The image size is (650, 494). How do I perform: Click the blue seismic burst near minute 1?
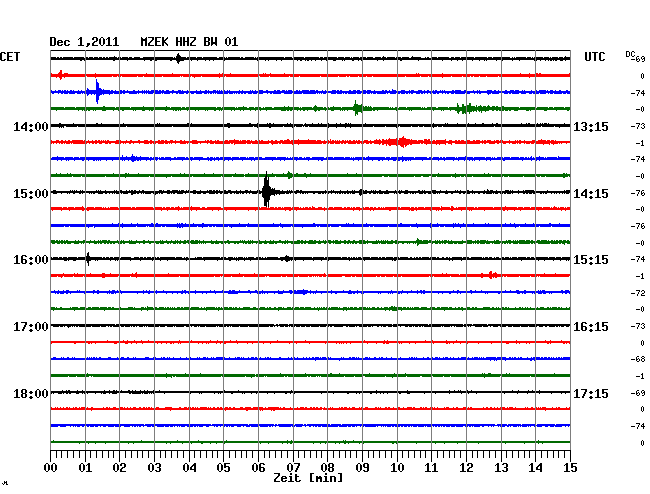tap(97, 92)
